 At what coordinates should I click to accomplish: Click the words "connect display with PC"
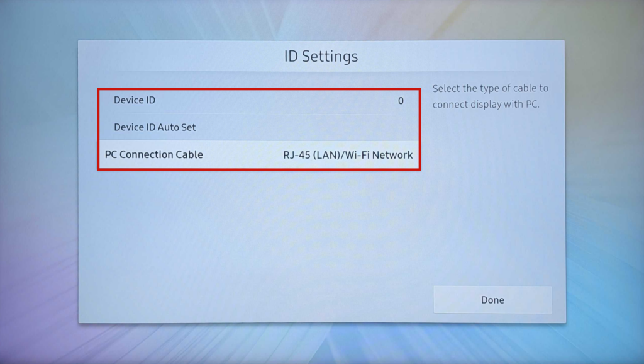coord(486,105)
